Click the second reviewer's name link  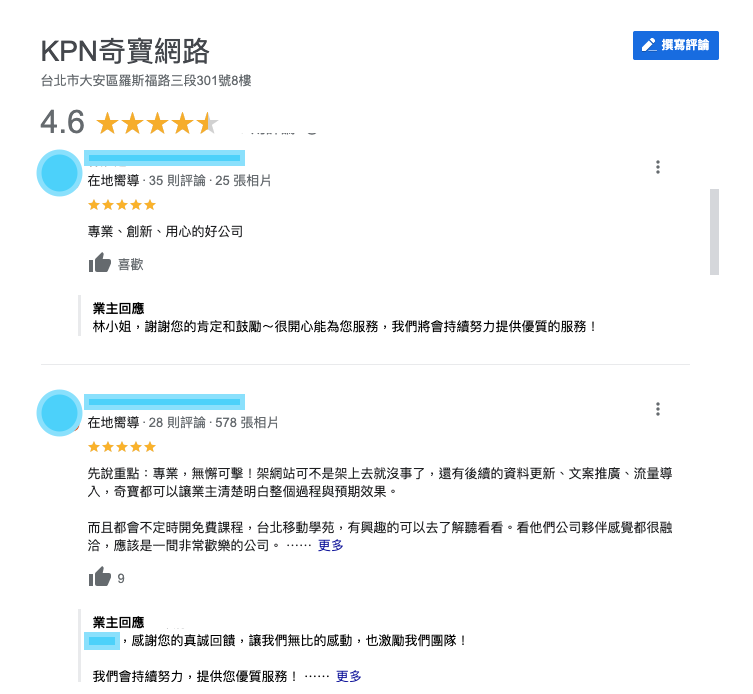pyautogui.click(x=164, y=402)
